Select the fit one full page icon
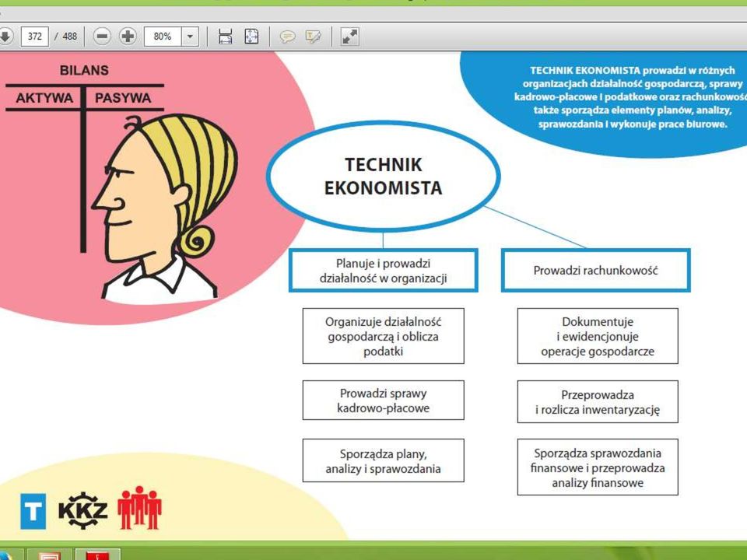The width and height of the screenshot is (747, 560). pyautogui.click(x=251, y=37)
